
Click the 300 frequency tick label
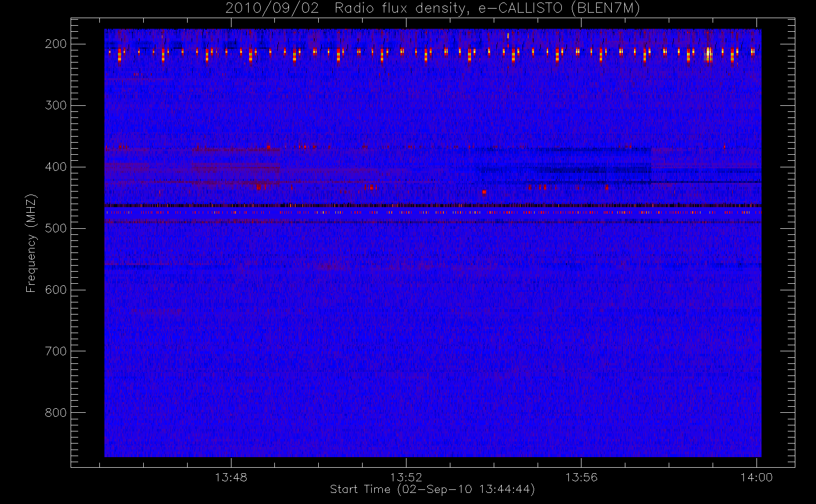[56, 105]
